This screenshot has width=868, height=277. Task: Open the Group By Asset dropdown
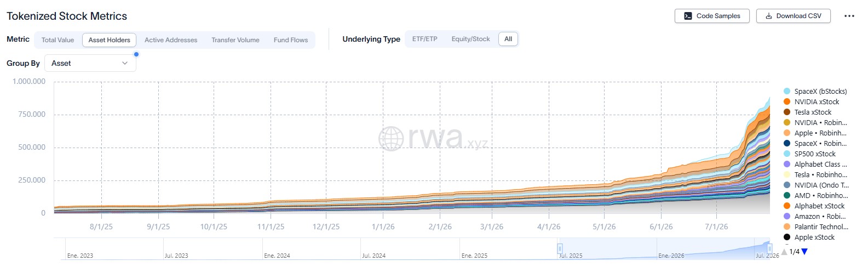(x=90, y=63)
